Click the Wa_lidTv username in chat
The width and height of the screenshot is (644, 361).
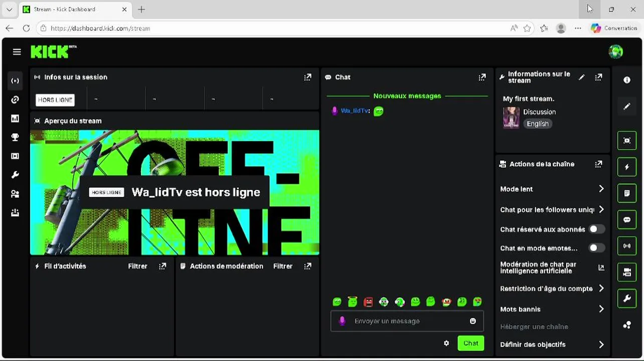tap(354, 111)
